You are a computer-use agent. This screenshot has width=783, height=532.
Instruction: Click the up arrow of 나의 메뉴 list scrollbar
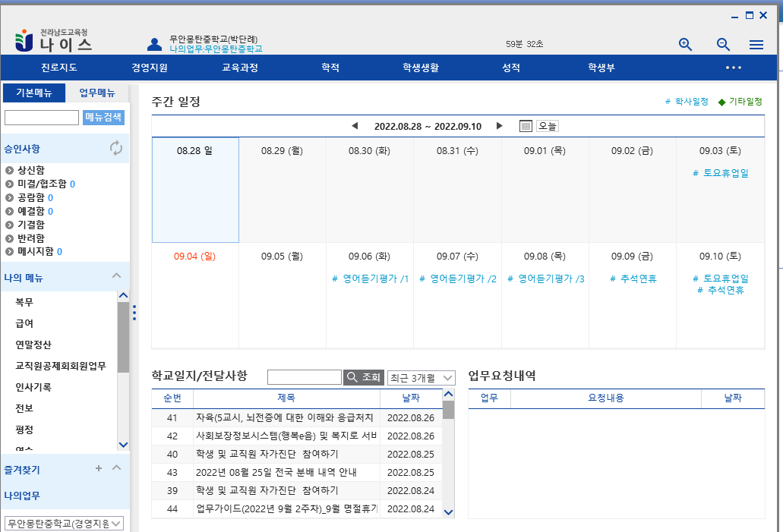123,295
